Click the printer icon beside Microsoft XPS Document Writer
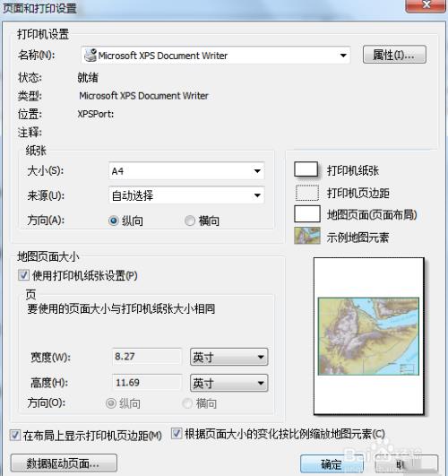 tap(90, 56)
